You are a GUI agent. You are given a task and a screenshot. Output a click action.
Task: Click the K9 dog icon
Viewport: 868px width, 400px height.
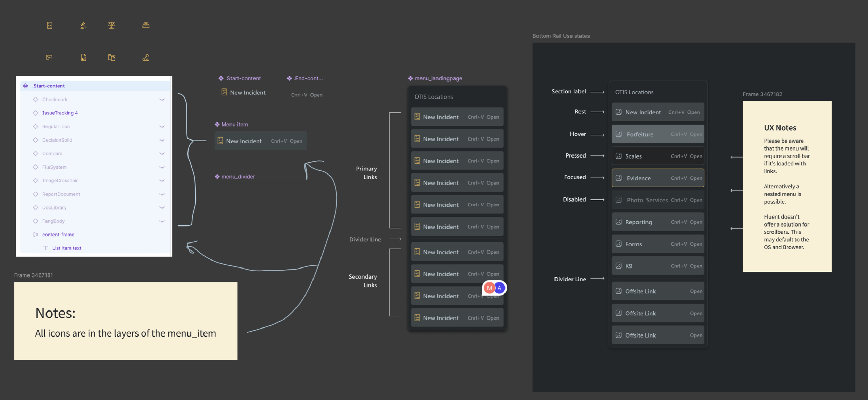pos(146,58)
